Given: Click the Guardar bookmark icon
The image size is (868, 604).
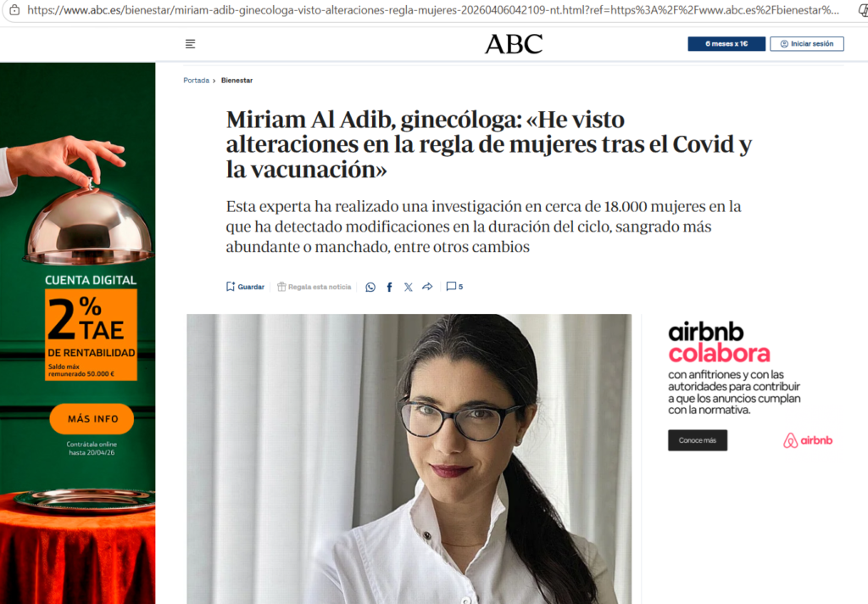Looking at the screenshot, I should [x=231, y=287].
